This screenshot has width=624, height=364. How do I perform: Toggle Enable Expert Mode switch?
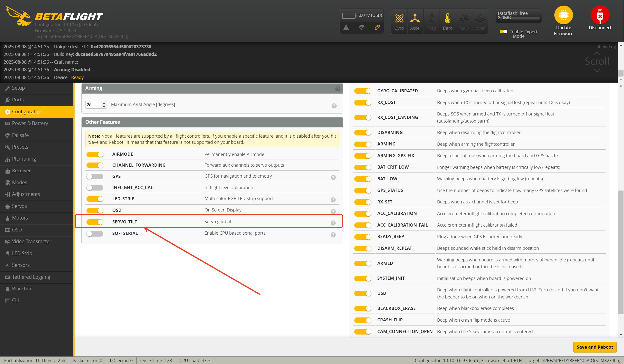tap(503, 32)
